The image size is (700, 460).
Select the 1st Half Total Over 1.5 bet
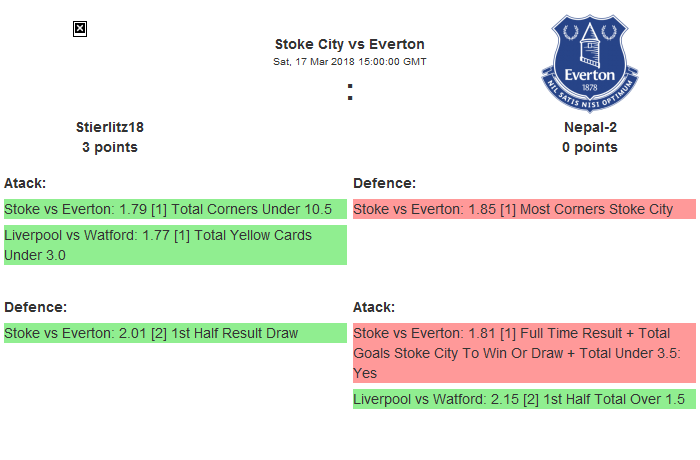[x=524, y=399]
